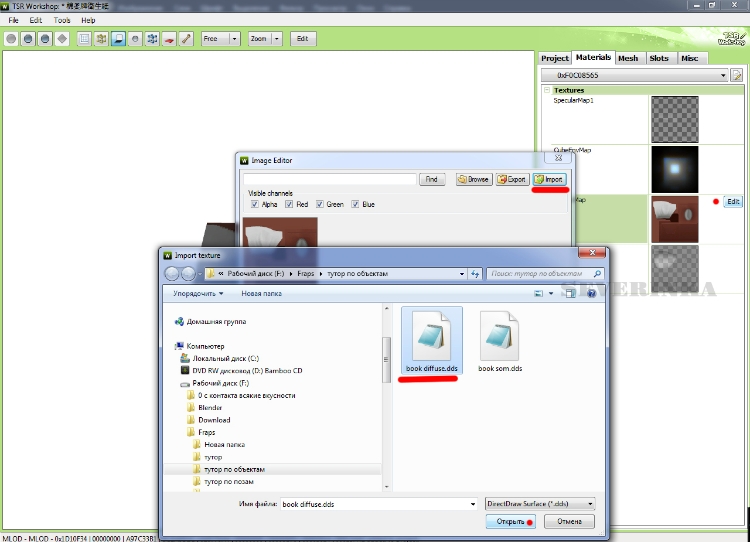This screenshot has height=542, width=750.
Task: Click the Import button in Image Editor
Action: click(x=549, y=179)
